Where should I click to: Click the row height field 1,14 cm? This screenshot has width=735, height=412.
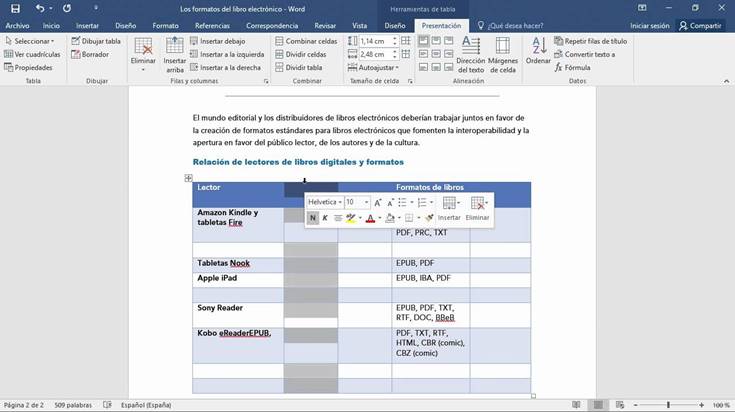point(375,41)
